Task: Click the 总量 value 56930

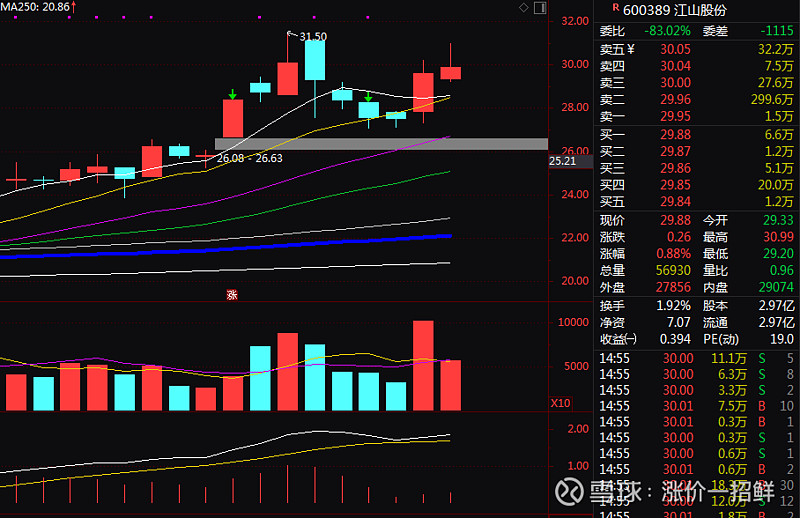Action: 673,270
